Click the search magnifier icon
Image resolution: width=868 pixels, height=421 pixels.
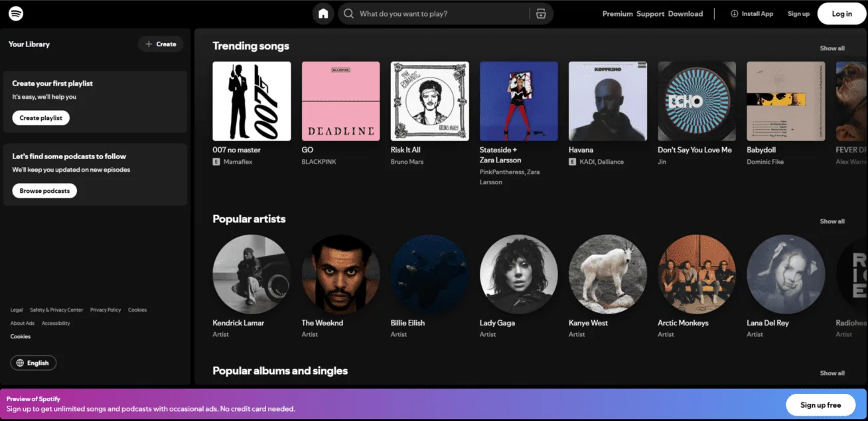click(348, 13)
